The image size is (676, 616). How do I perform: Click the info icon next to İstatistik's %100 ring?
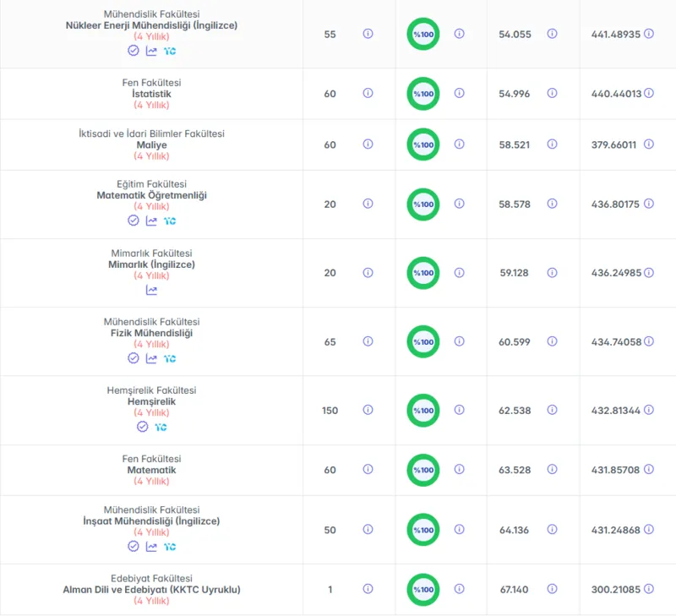point(460,93)
